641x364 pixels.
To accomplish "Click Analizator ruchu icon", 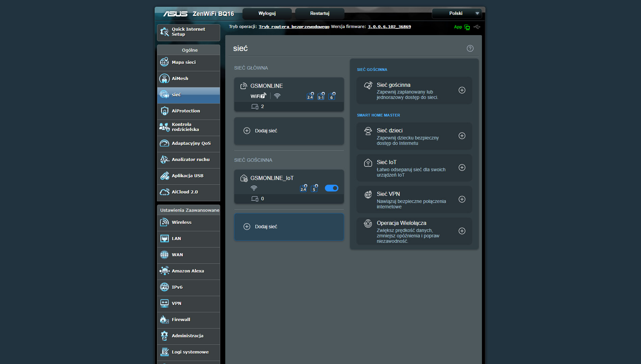I will coord(164,159).
